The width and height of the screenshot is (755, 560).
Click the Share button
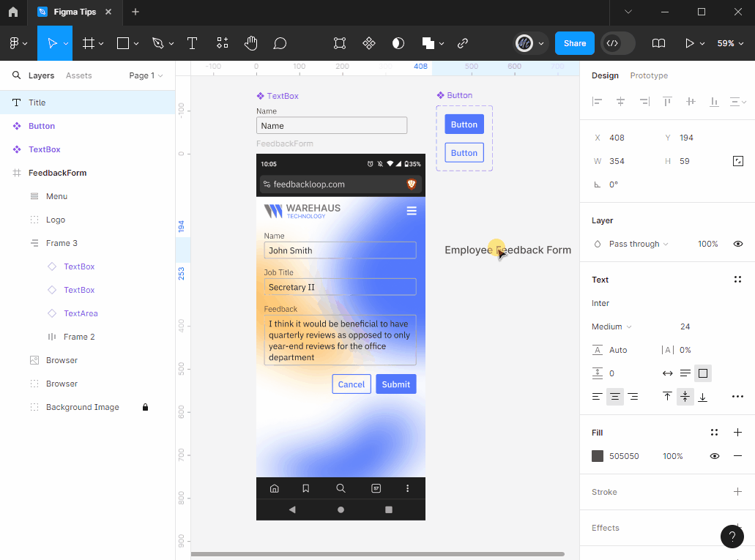coord(574,43)
